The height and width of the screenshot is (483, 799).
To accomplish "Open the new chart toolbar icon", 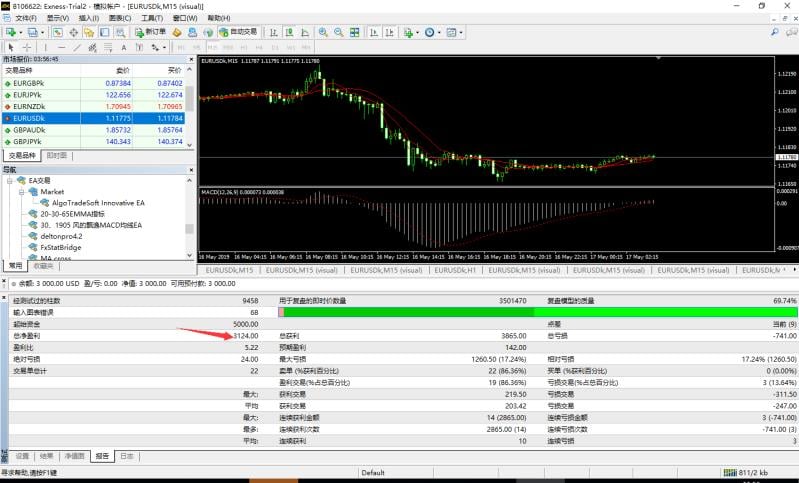I will 11,32.
